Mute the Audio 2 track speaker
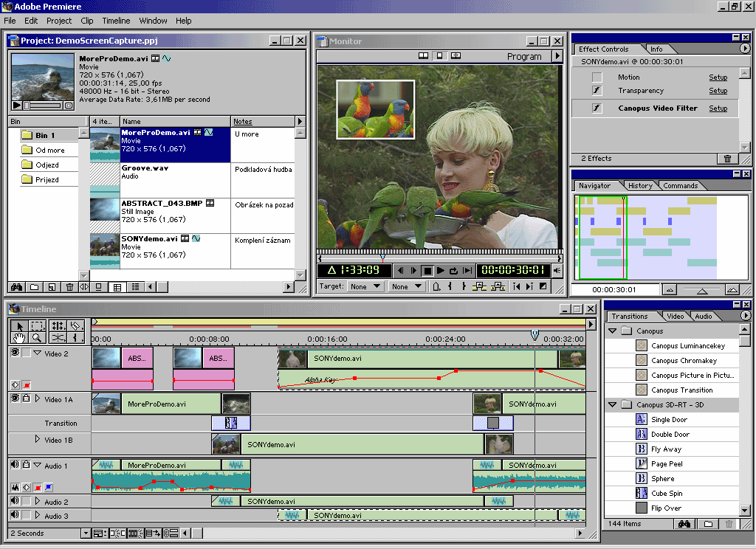 [x=14, y=501]
